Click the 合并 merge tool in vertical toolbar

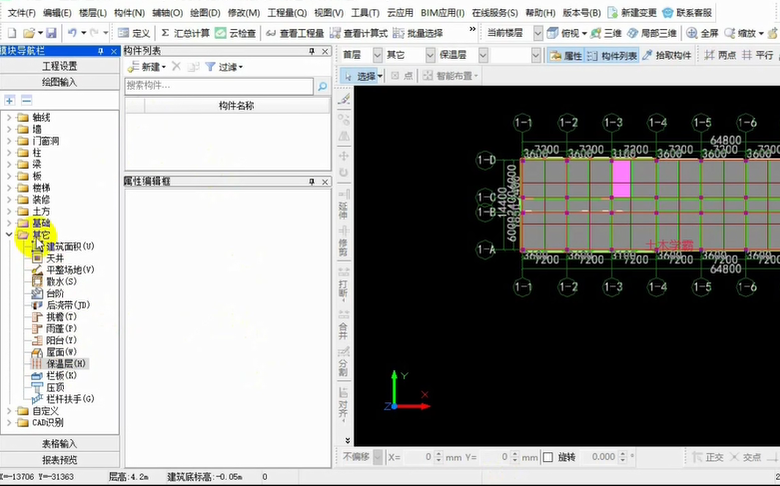[x=344, y=325]
